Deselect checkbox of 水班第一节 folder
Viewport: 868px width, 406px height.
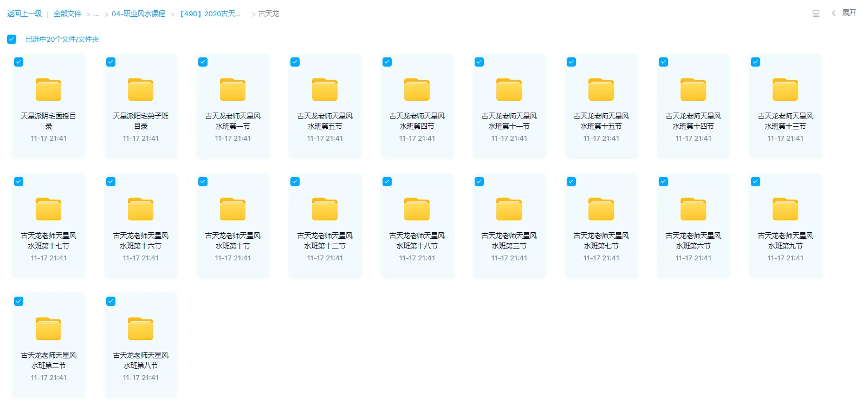(x=203, y=62)
